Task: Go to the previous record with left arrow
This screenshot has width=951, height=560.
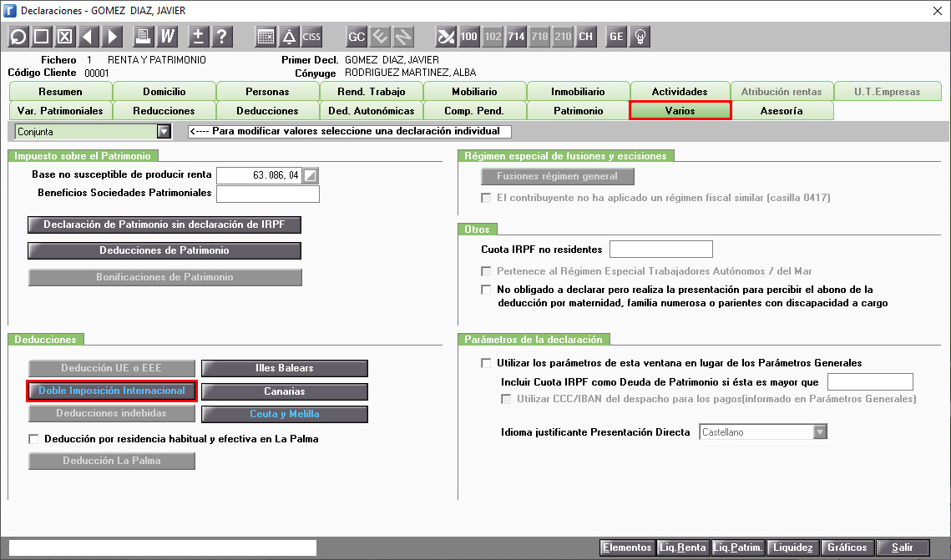Action: coord(89,37)
